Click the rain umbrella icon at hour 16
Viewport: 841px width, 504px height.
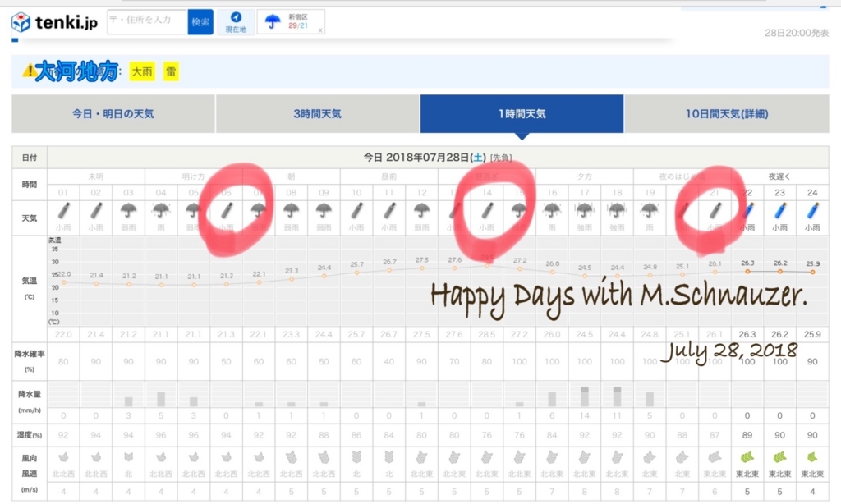[552, 211]
